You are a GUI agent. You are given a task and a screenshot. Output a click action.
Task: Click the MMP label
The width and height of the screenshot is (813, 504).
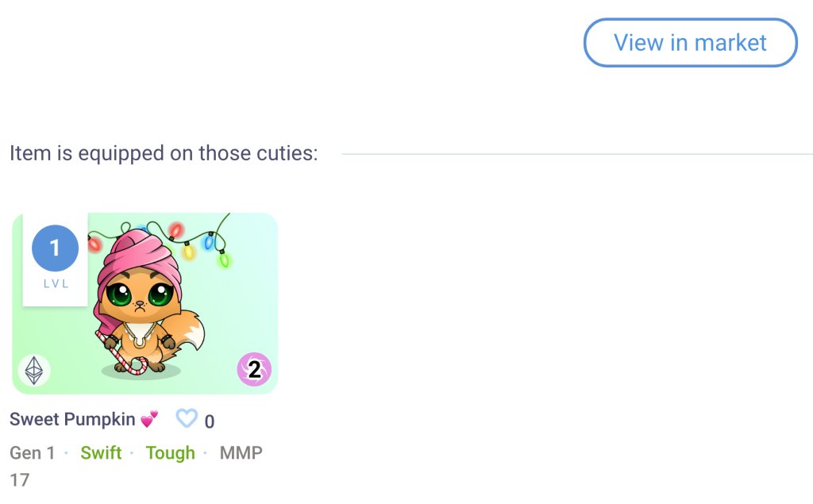[x=241, y=453]
